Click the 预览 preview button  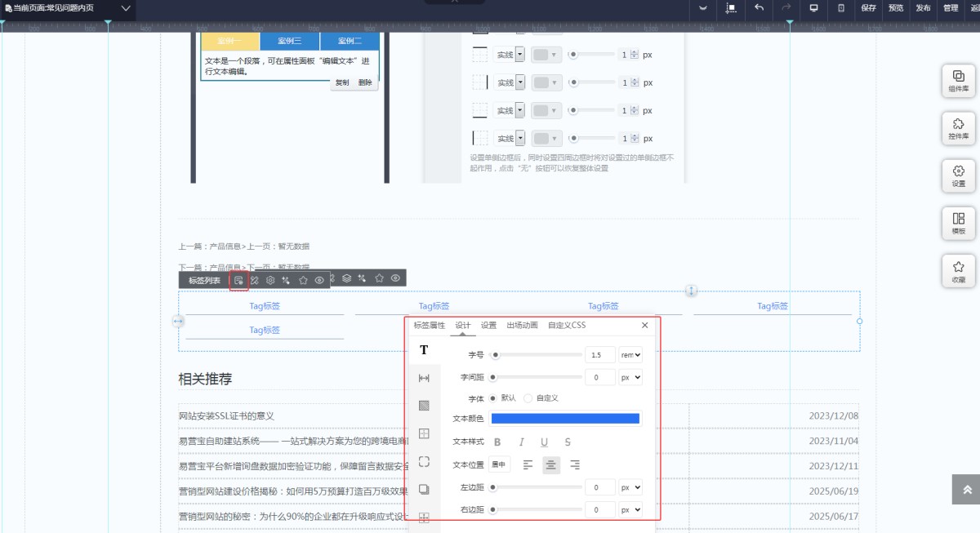[x=896, y=8]
